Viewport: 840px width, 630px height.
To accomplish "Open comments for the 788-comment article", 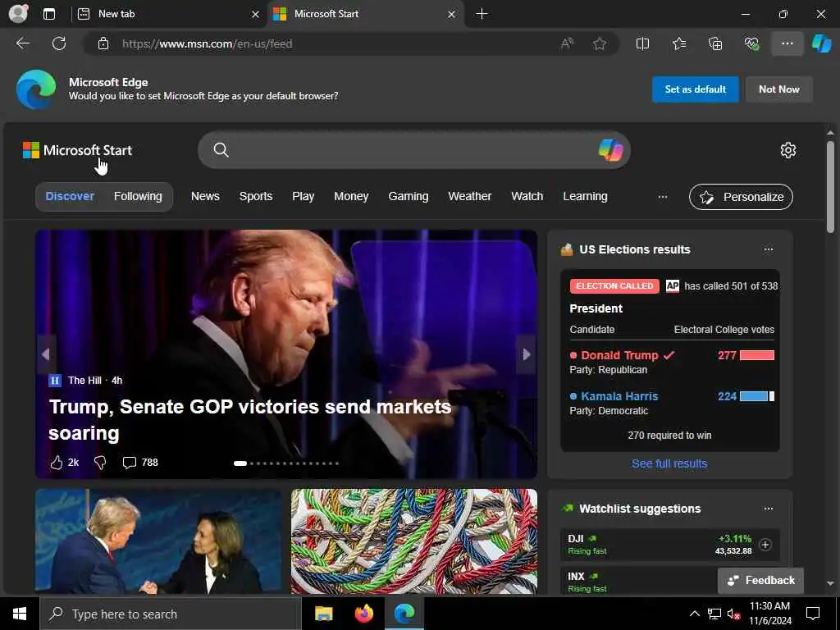I will click(140, 463).
